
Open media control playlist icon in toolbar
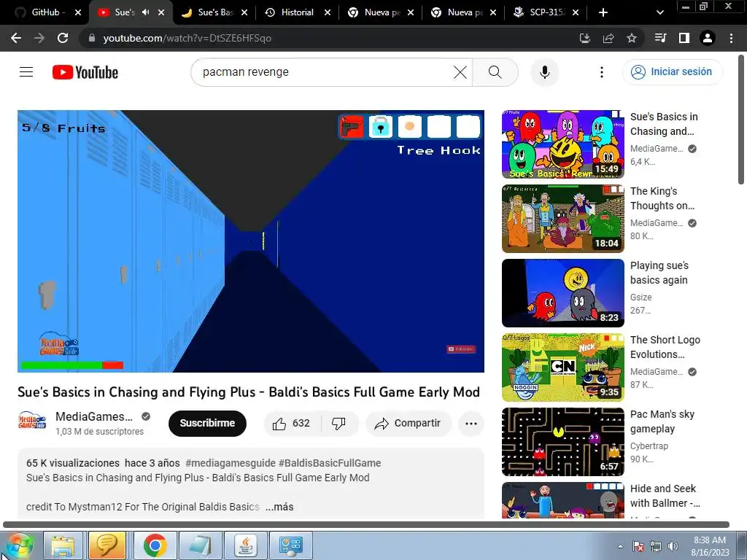click(660, 38)
